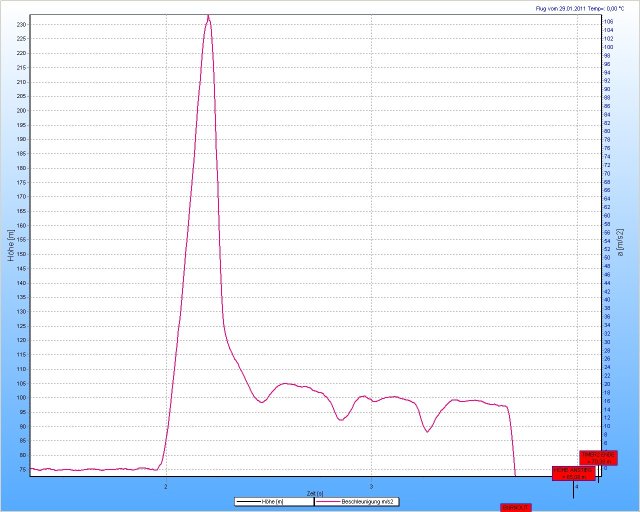Click the 75 value on the Höhe axis
Image resolution: width=640 pixels, height=512 pixels.
pyautogui.click(x=22, y=470)
